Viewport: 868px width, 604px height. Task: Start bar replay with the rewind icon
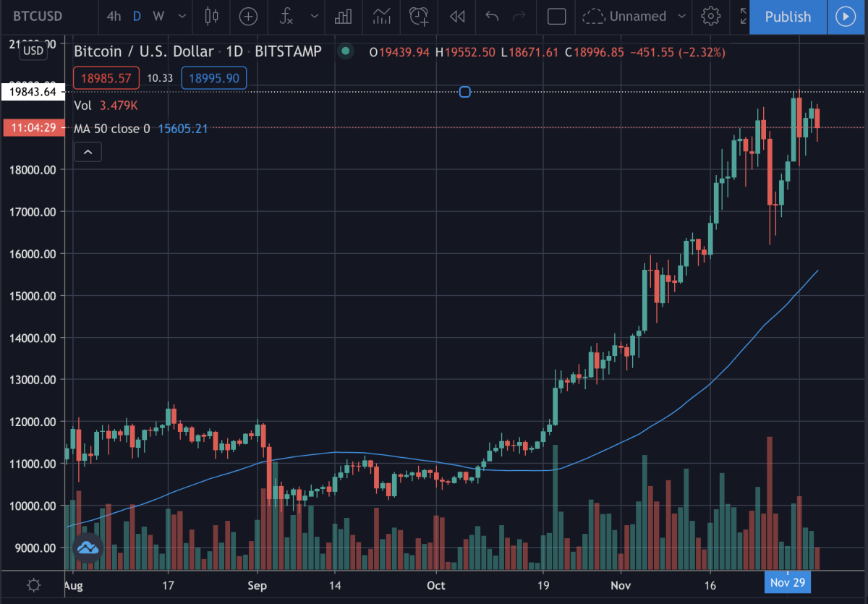(456, 16)
